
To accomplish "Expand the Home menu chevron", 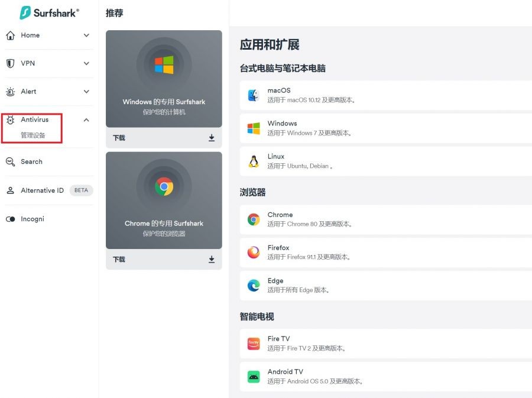I will (86, 35).
